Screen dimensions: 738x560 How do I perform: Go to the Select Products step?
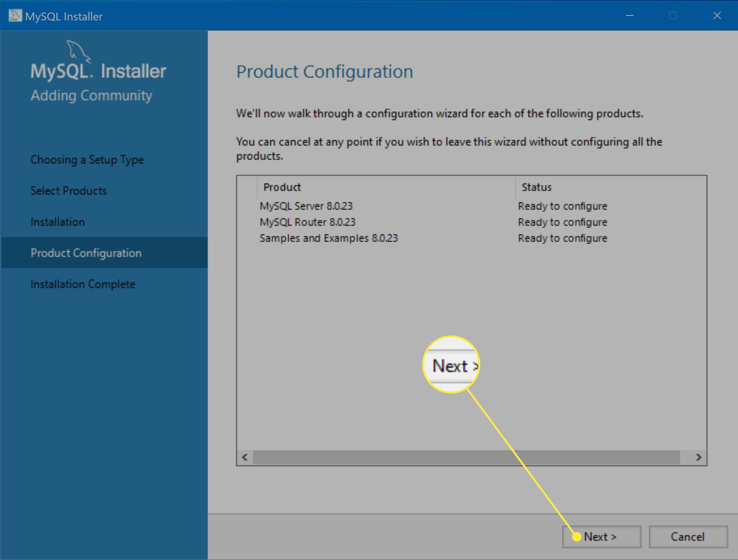coord(69,191)
